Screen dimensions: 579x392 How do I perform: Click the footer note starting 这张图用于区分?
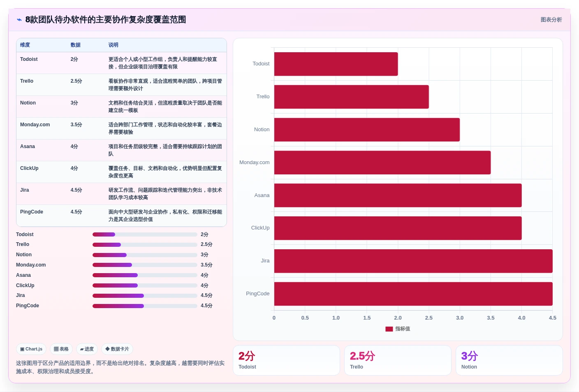click(x=120, y=367)
